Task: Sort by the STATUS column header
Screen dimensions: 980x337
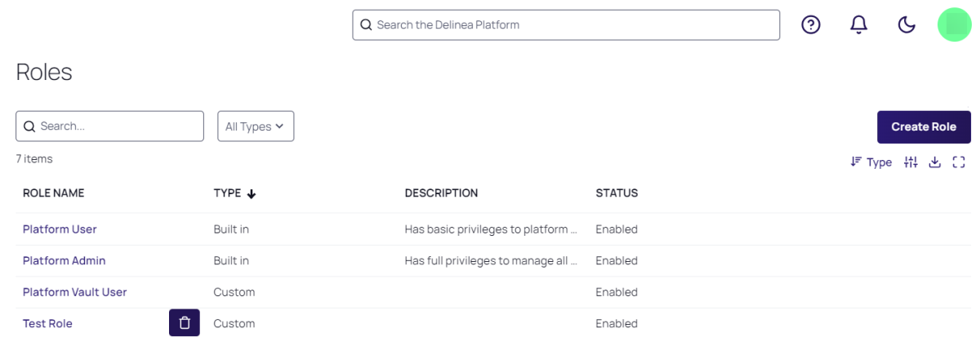Action: [x=617, y=193]
